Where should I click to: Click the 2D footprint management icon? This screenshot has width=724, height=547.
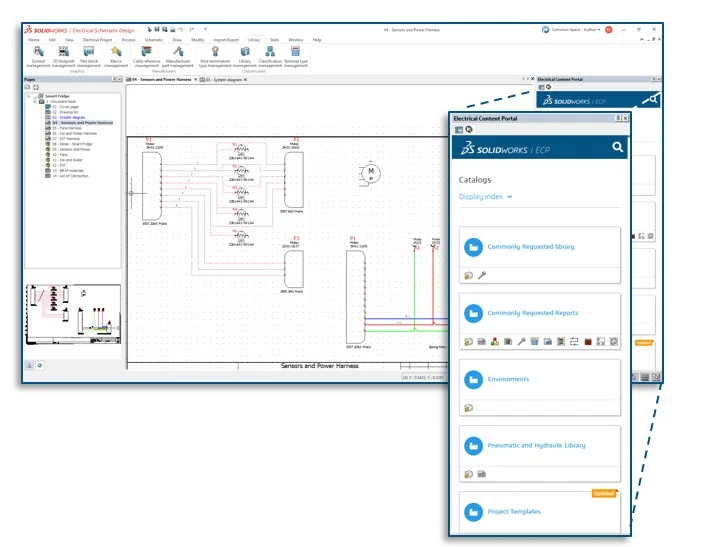(63, 54)
